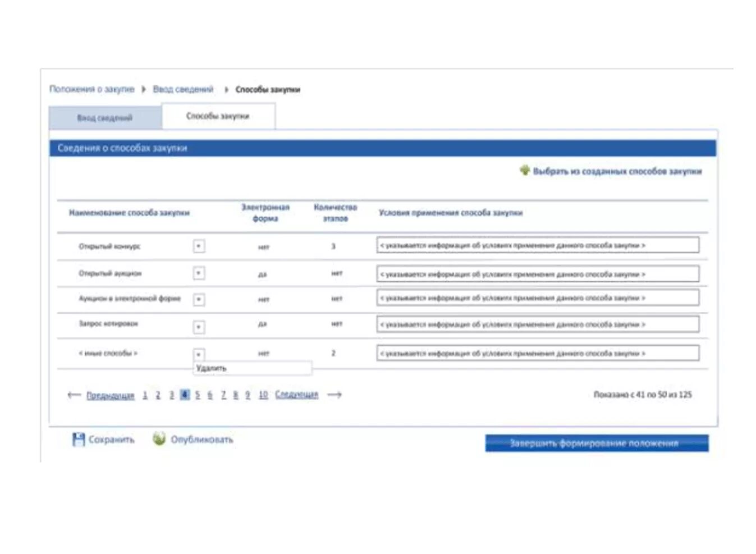The height and width of the screenshot is (554, 756).
Task: Click the < иные способы > cell text
Action: tap(108, 353)
